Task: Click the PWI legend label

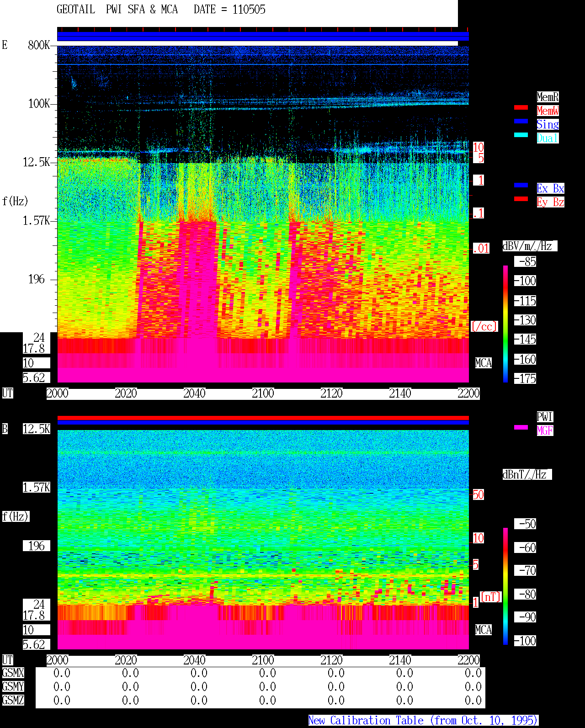Action: point(545,417)
